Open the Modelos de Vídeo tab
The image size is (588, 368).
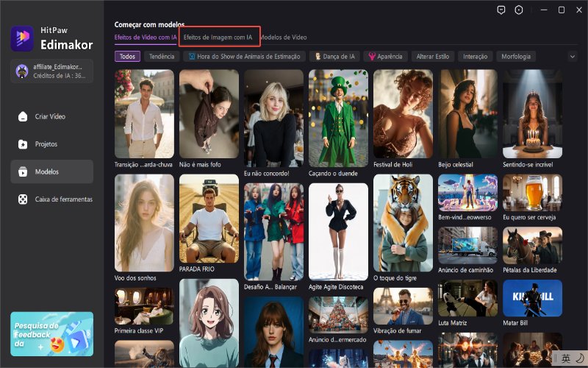tap(284, 37)
